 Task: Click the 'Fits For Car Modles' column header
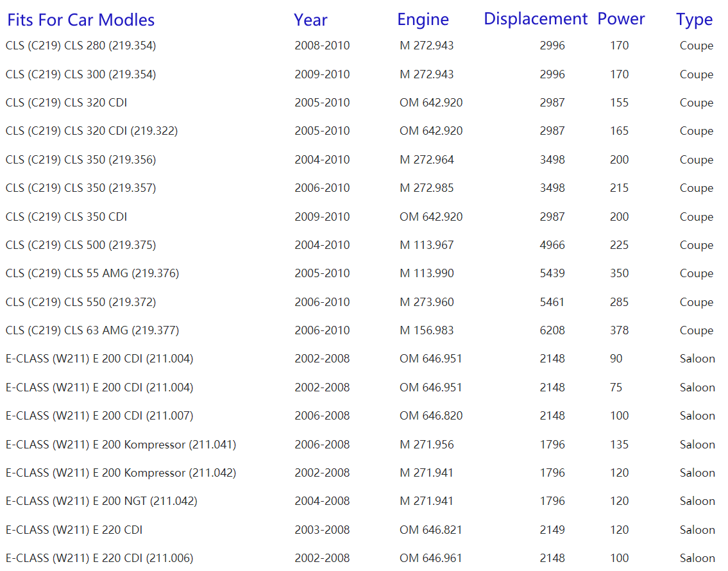(x=81, y=20)
